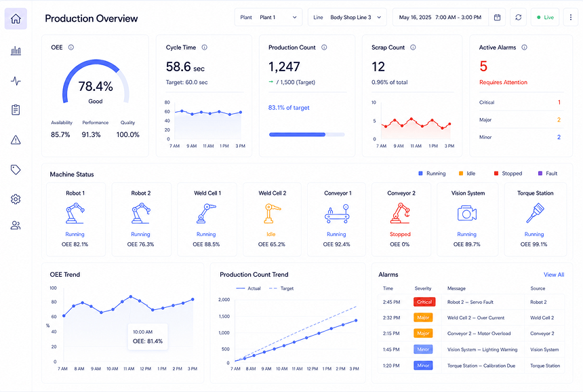Open the Home icon in sidebar
The width and height of the screenshot is (583, 392).
point(16,18)
